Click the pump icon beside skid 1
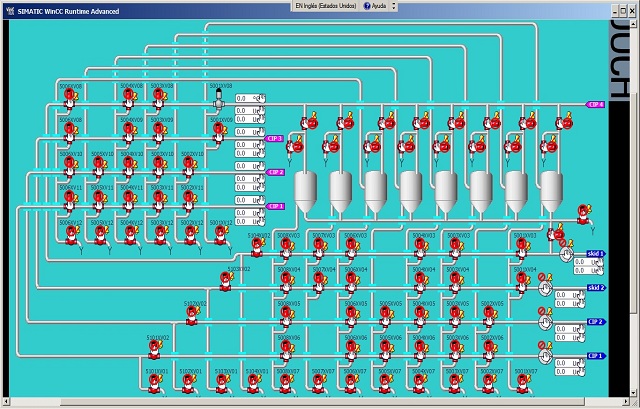Image resolution: width=640 pixels, height=409 pixels. pos(566,255)
